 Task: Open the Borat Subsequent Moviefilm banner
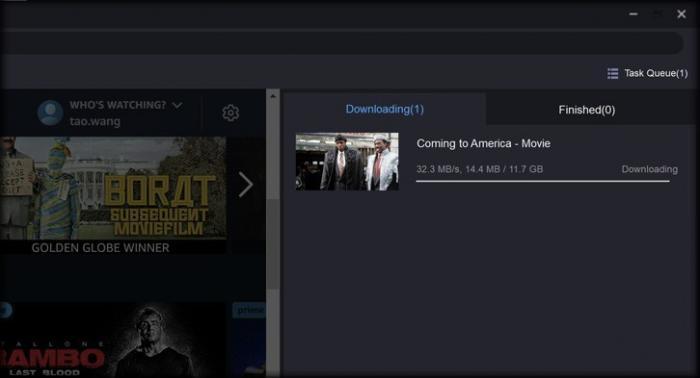[112, 188]
